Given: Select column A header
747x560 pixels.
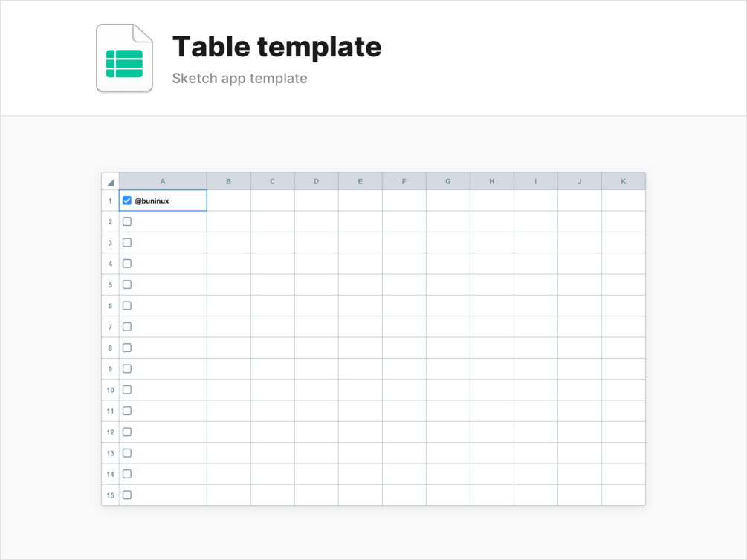Looking at the screenshot, I should click(163, 181).
